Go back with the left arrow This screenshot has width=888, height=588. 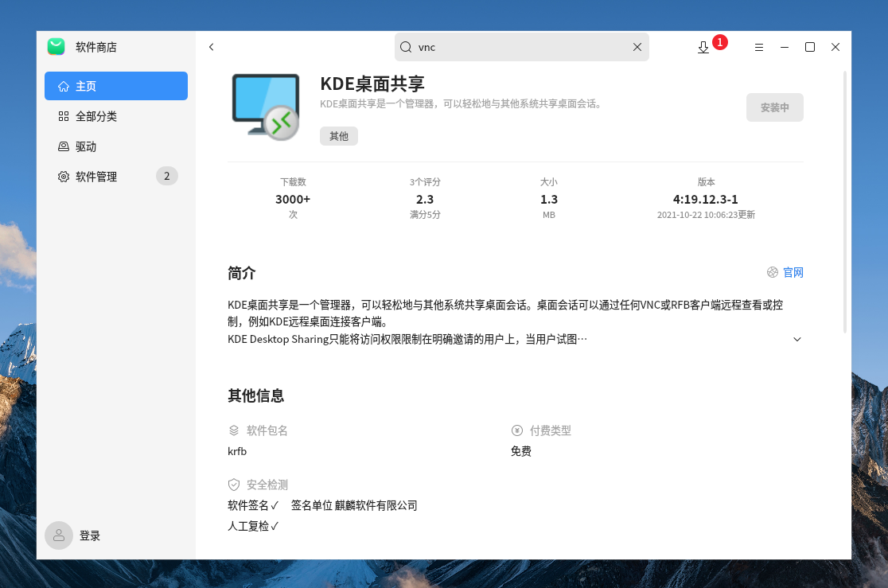(211, 47)
